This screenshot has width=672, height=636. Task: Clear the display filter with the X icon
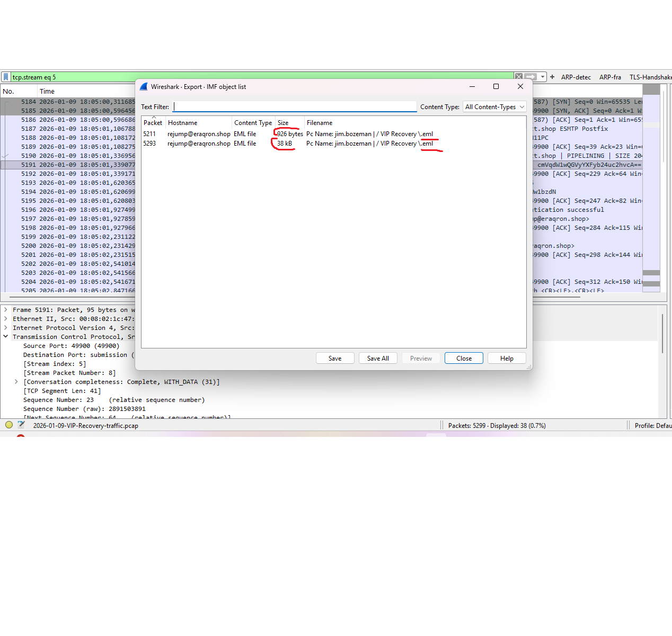(x=519, y=77)
